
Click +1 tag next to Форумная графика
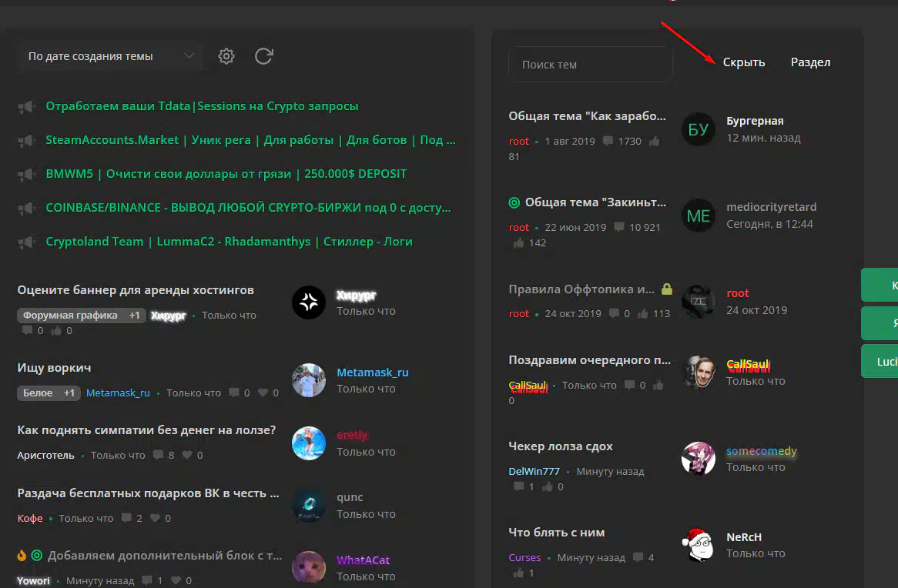coord(135,315)
